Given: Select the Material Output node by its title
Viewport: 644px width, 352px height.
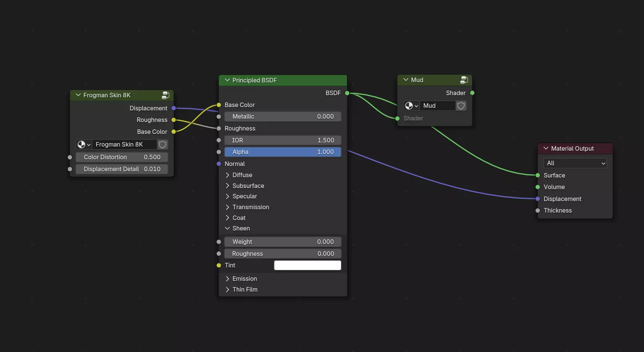Looking at the screenshot, I should click(x=572, y=149).
